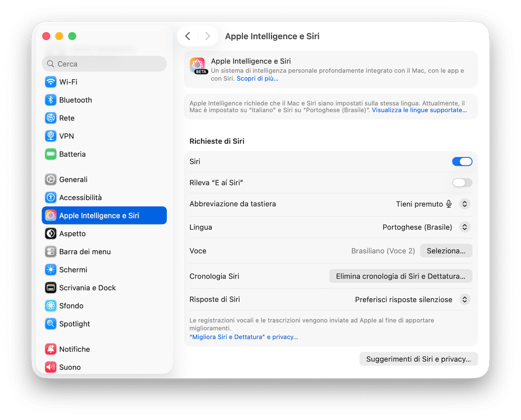Click the Portoghese (Brasile) value
Viewport: 521px width, 420px height.
[x=417, y=227]
